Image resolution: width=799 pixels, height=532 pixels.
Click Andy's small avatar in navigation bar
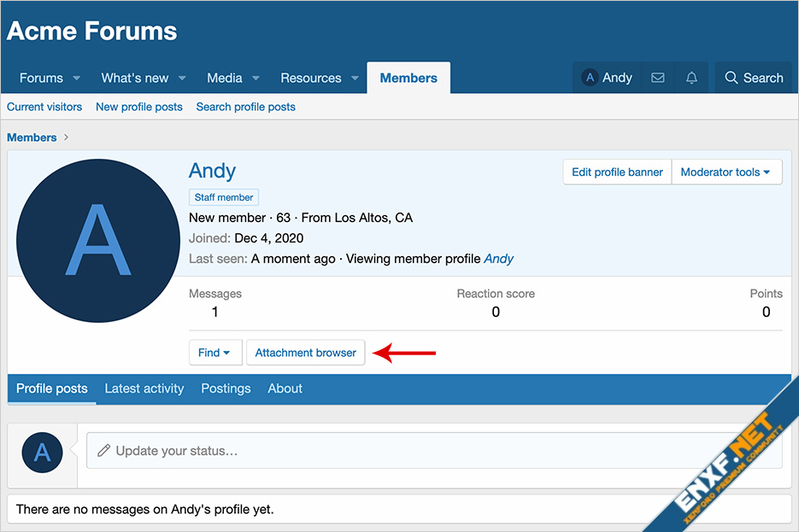pyautogui.click(x=590, y=78)
